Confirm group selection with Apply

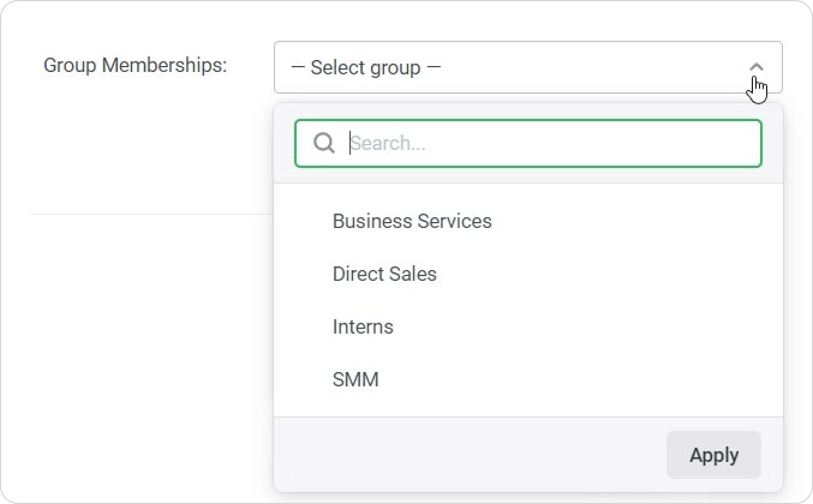[x=713, y=455]
